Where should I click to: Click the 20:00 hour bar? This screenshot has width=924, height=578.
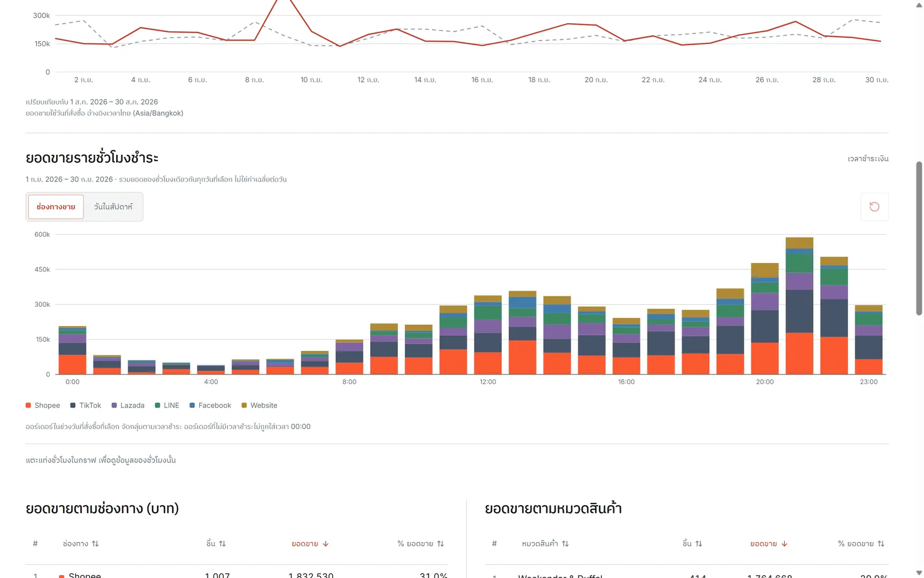765,318
